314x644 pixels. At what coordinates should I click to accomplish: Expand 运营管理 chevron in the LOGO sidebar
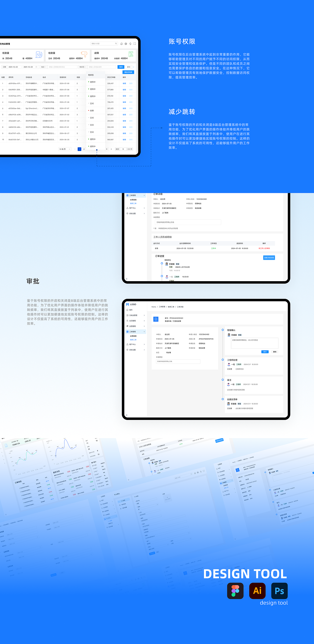[144, 326]
